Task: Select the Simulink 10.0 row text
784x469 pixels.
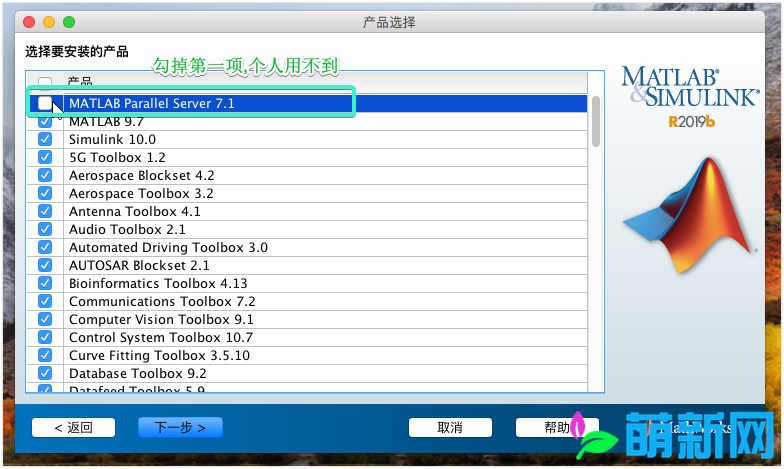Action: [x=112, y=140]
